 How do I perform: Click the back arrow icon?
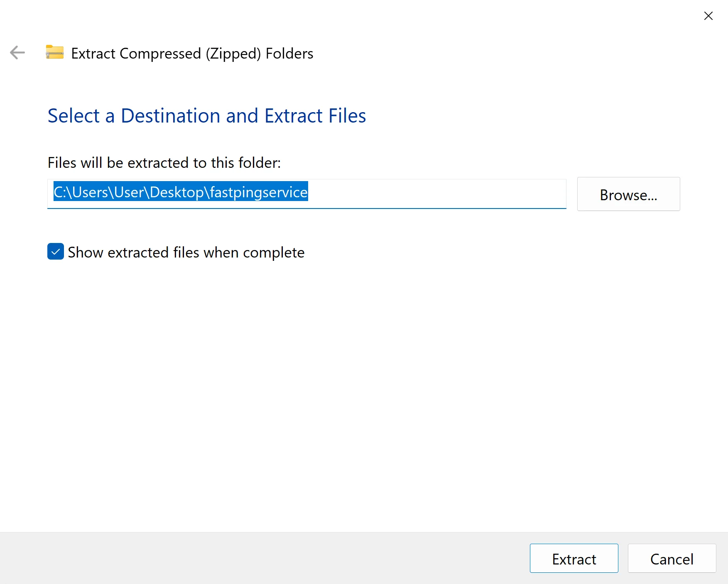coord(17,53)
